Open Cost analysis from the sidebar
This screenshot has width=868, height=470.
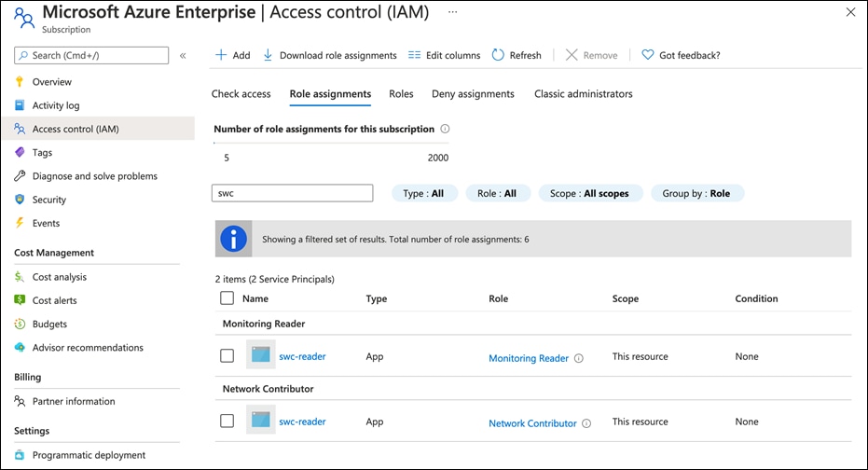(59, 277)
